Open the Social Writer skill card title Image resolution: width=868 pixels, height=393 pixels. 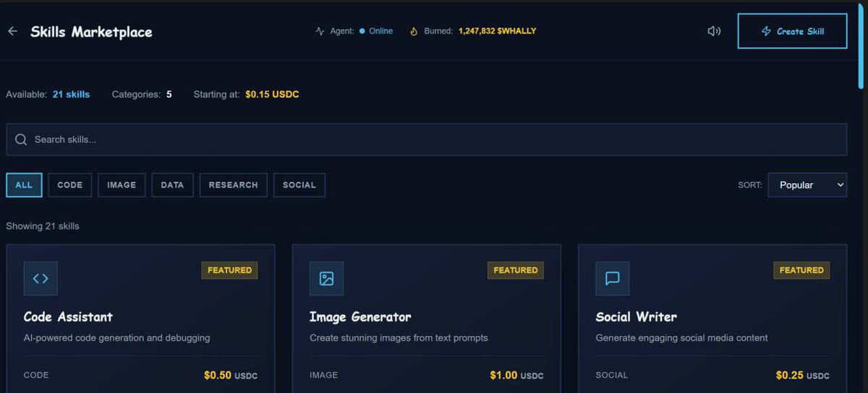click(637, 316)
